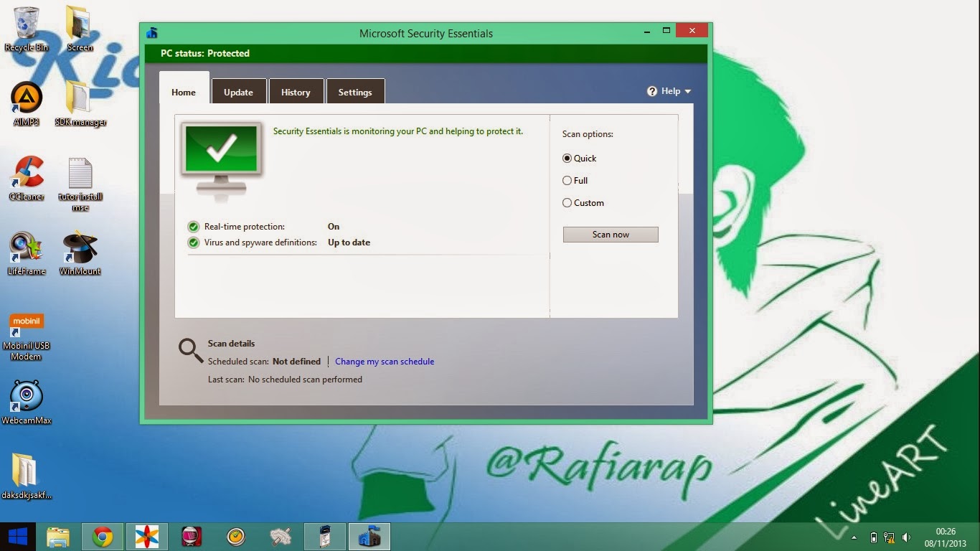Switch to Google Chrome in the taskbar
Screen dimensions: 980x551
pyautogui.click(x=103, y=537)
